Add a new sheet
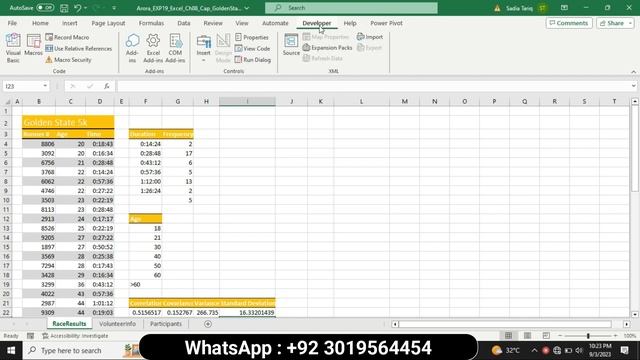The image size is (640, 360). [208, 324]
